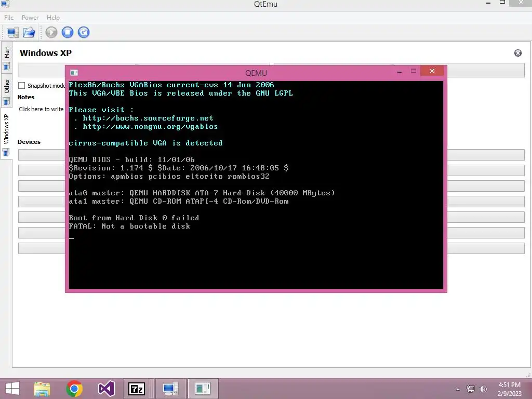532x399 pixels.
Task: Open the Help menu
Action: pyautogui.click(x=54, y=18)
